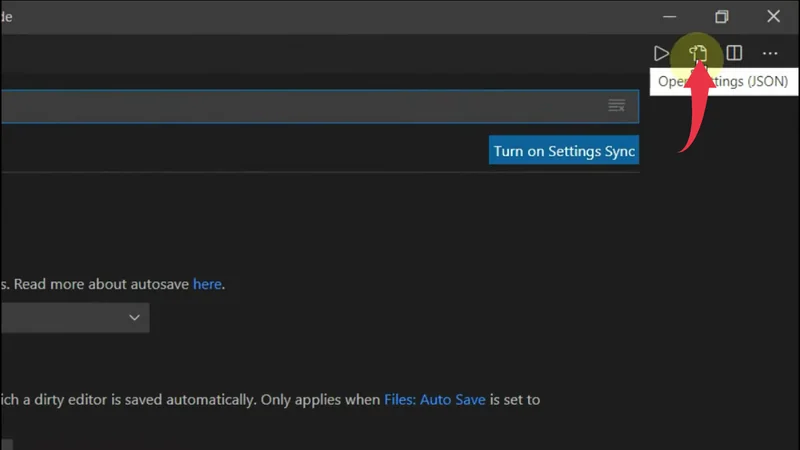This screenshot has width=800, height=450.
Task: Jump to the Files: Auto Save setting link
Action: [x=435, y=399]
